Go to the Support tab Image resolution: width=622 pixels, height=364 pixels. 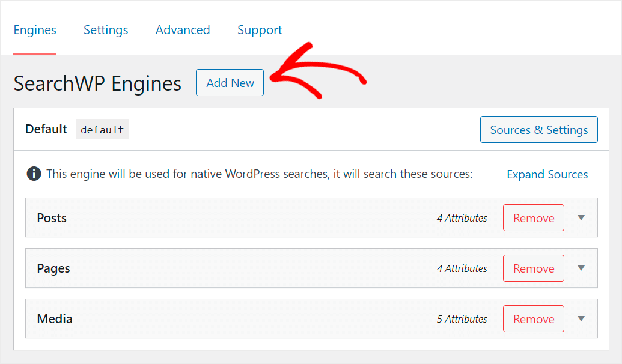260,30
